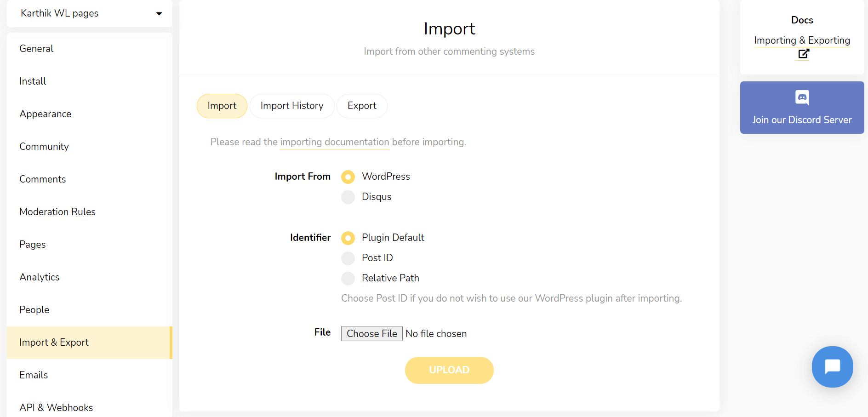Open the Export tab
The width and height of the screenshot is (868, 417).
(362, 106)
